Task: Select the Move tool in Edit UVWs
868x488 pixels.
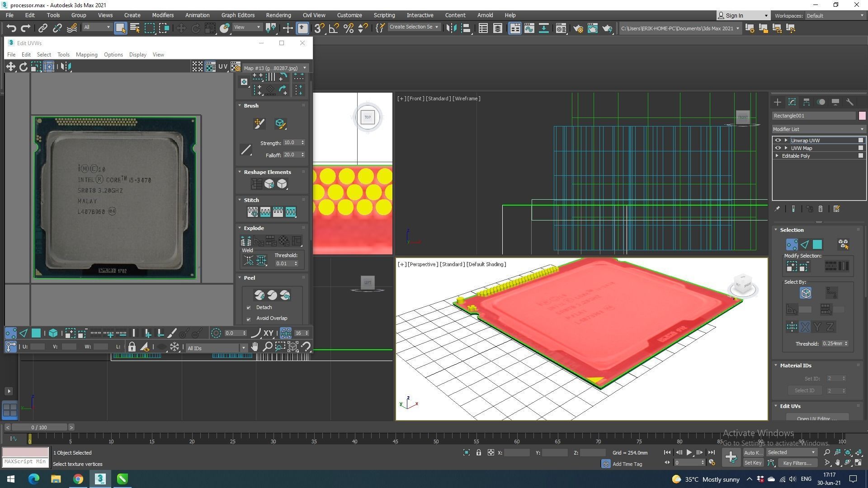Action: (10, 67)
